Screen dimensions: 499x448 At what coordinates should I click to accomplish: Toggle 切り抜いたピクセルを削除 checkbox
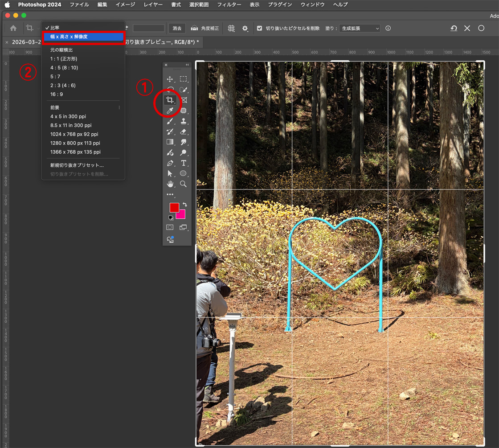pos(260,28)
